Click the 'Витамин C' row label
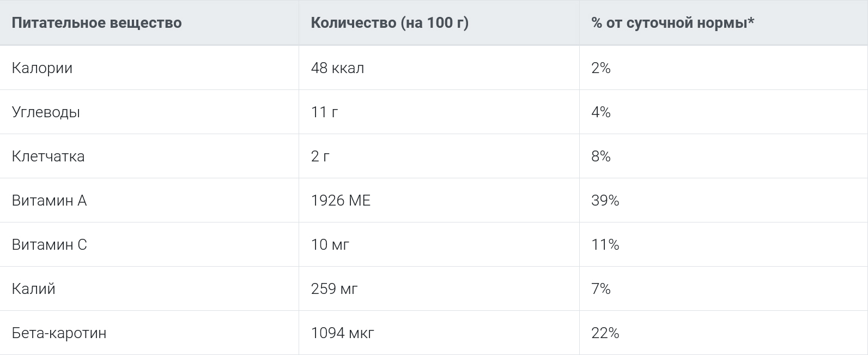The image size is (868, 355). coord(49,245)
